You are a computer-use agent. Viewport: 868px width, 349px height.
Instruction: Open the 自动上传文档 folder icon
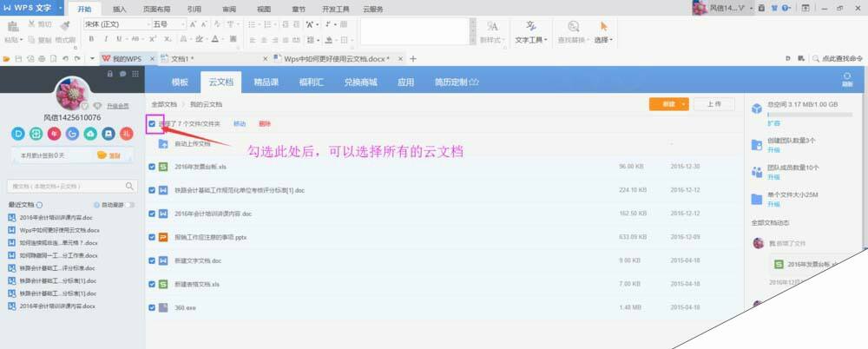click(163, 143)
